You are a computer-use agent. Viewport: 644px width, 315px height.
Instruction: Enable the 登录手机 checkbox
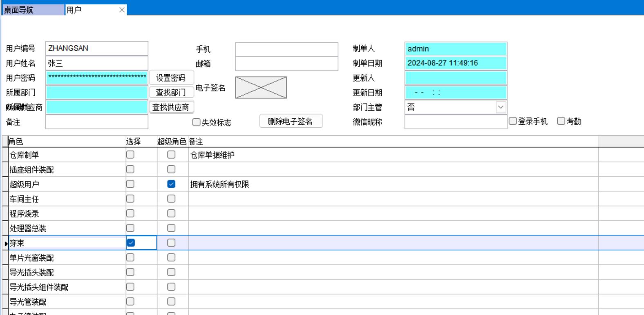point(513,121)
